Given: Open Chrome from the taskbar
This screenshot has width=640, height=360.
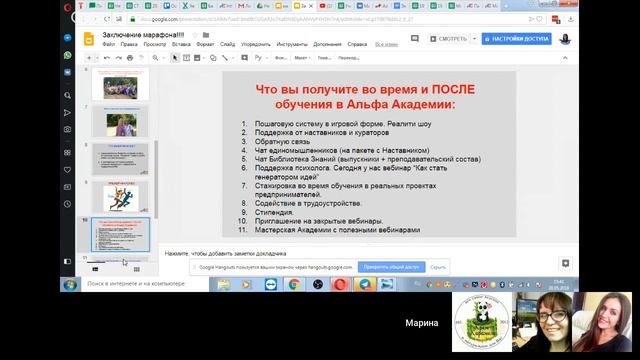Looking at the screenshot, I should coord(294,284).
